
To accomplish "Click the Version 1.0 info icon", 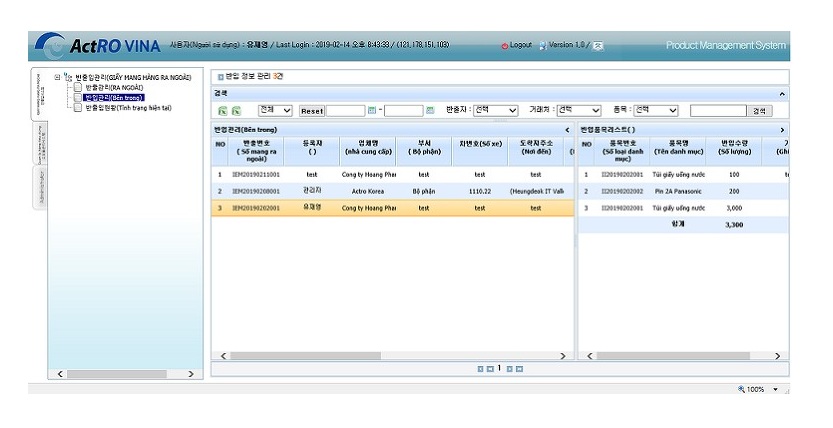I will click(x=543, y=46).
